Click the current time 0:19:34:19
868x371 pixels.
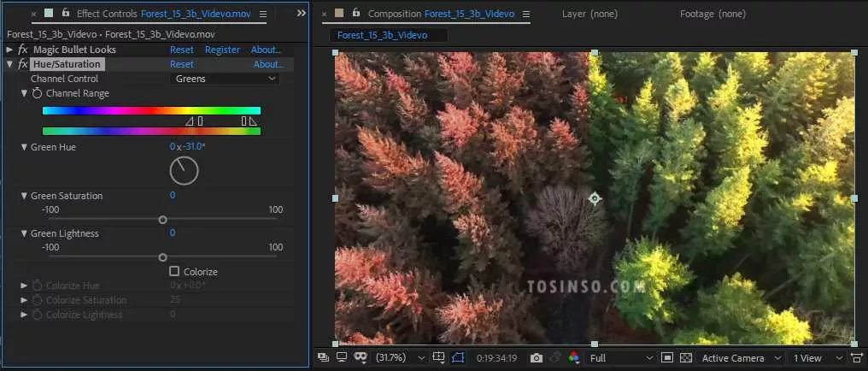point(496,358)
